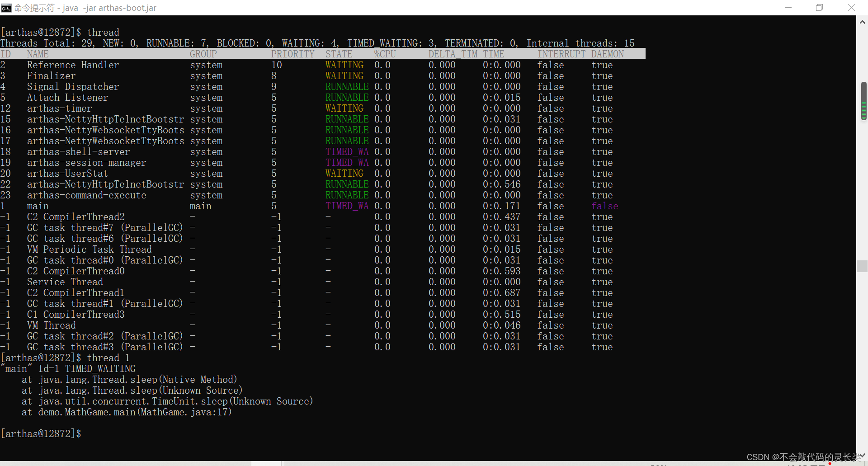Minimize the command prompt window
Screen dimensions: 868x466
pyautogui.click(x=788, y=8)
